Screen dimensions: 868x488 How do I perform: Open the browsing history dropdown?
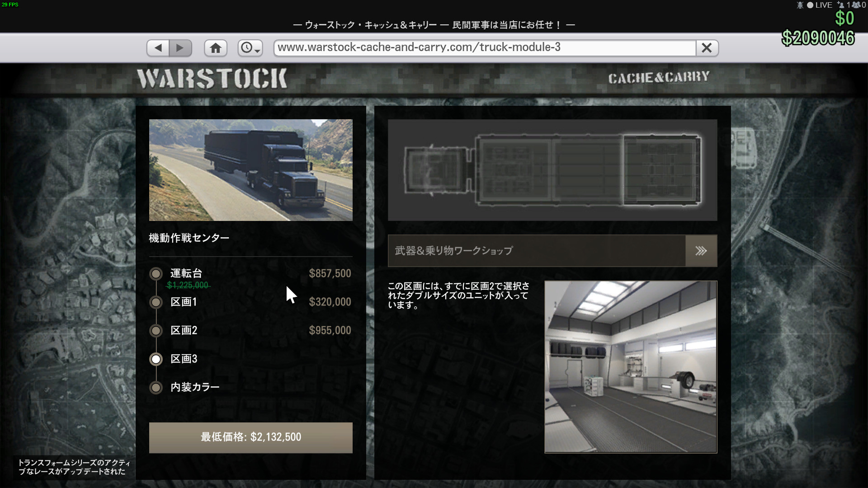pyautogui.click(x=250, y=48)
